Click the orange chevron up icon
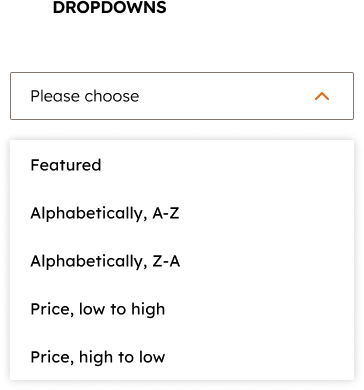Screen dimensions: 364x390 [x=322, y=96]
